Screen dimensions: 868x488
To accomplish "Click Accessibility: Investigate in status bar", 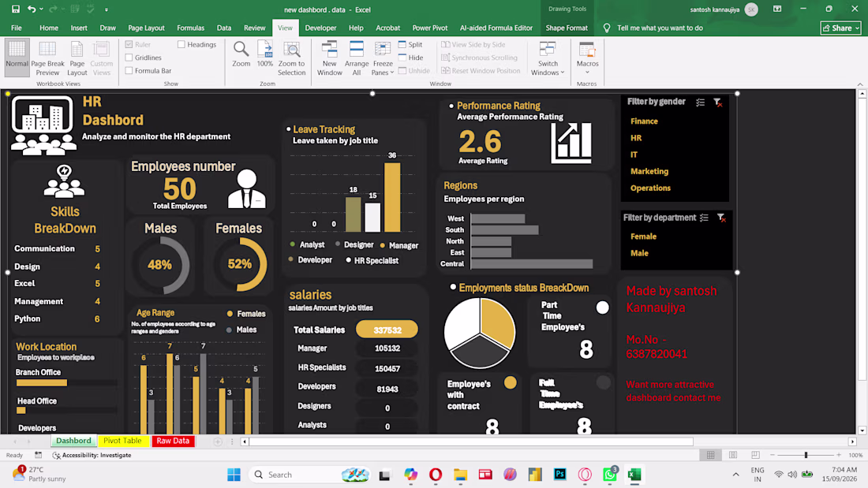I will [x=92, y=455].
